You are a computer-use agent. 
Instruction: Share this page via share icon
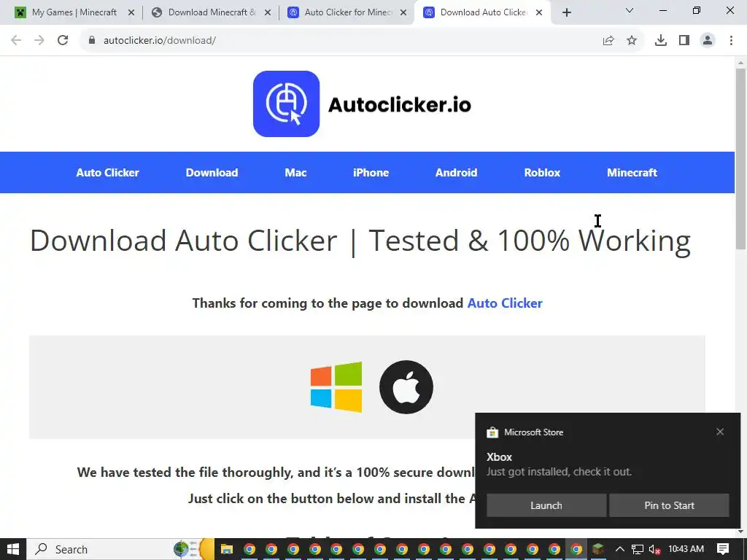(x=608, y=41)
